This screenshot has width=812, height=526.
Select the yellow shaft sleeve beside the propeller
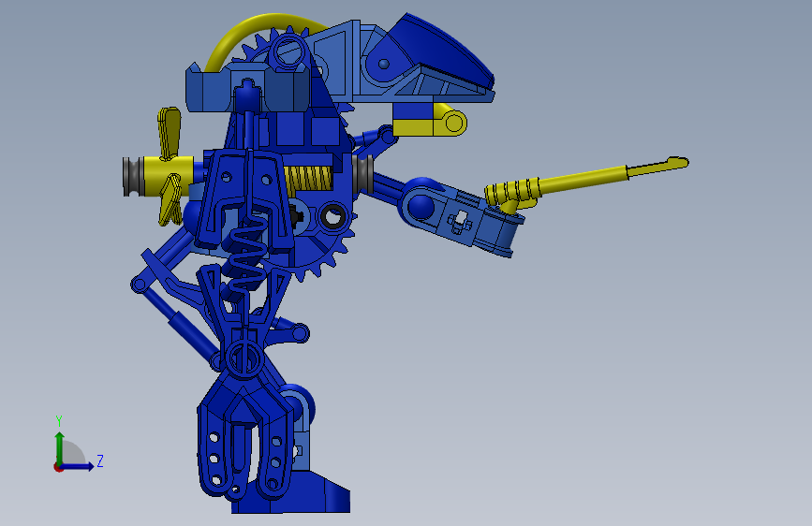[169, 177]
